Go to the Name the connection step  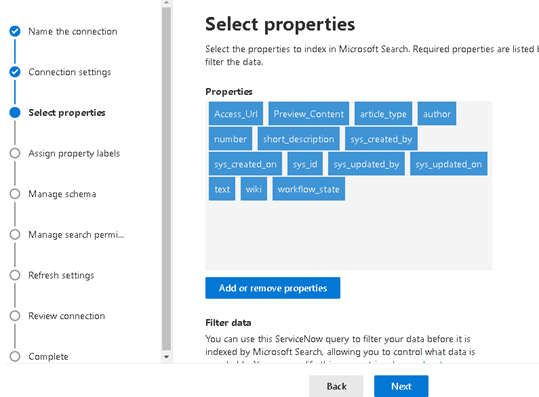(73, 31)
